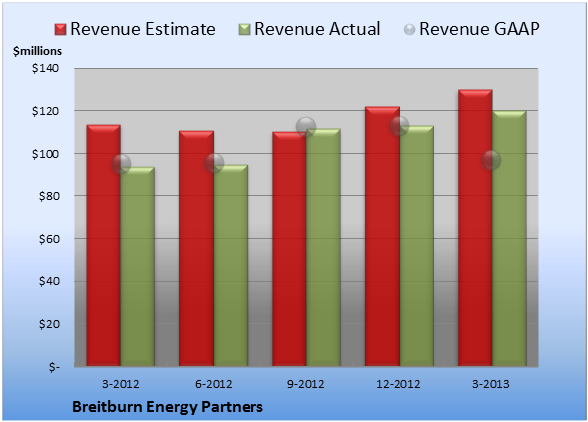Click the GAAP sphere marker for 12-2012

click(399, 126)
